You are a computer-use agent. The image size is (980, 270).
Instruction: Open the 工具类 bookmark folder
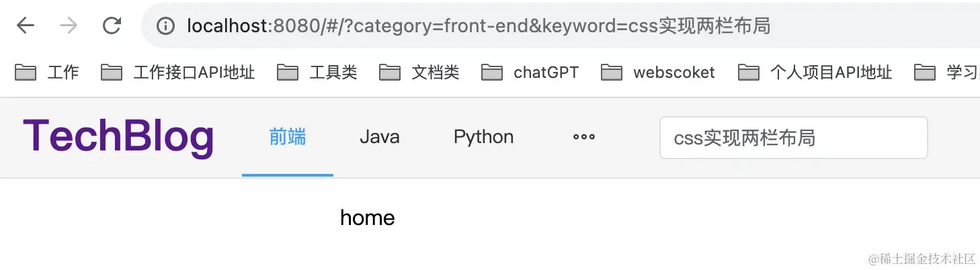(x=317, y=73)
